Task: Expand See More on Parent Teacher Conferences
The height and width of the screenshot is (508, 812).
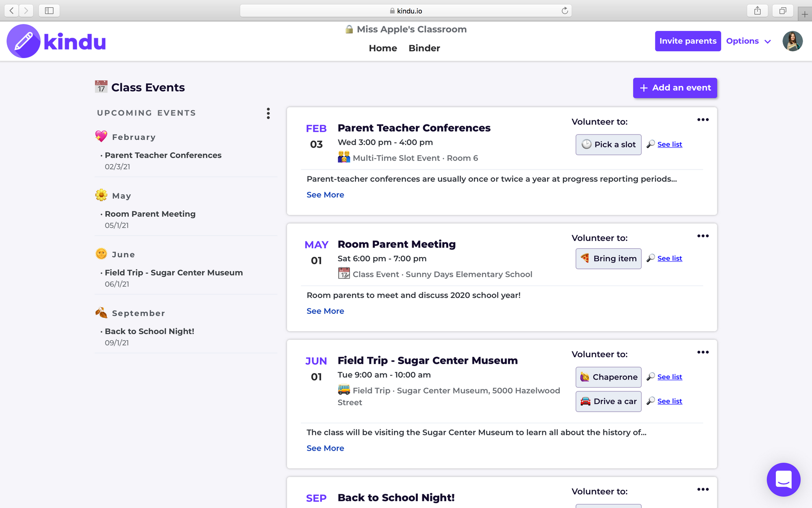Action: tap(325, 195)
